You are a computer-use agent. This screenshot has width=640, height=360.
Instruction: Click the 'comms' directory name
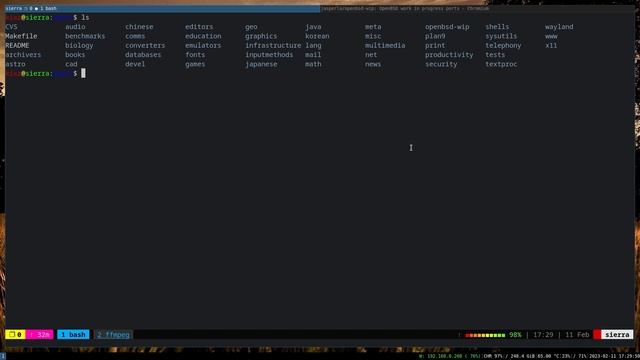(x=135, y=36)
